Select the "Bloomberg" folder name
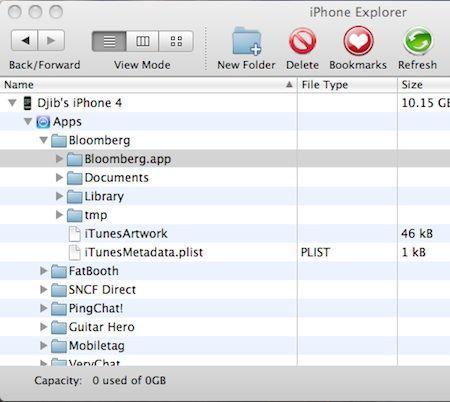Viewport: 450px width, 402px height. (99, 141)
